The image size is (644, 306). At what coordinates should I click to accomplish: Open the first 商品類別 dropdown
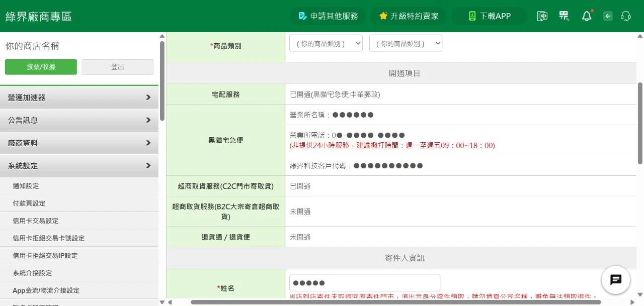click(326, 44)
